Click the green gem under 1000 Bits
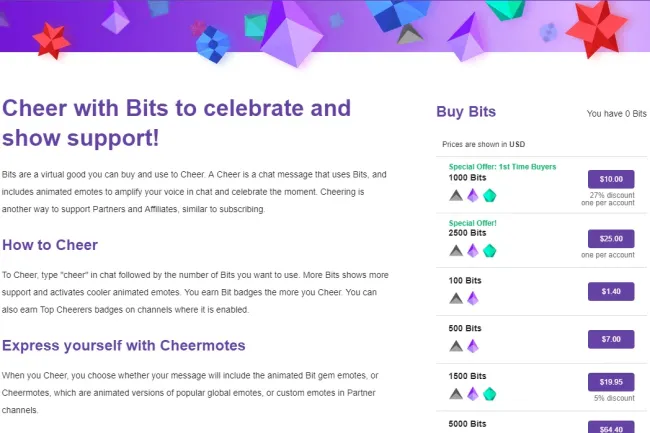Viewport: 650px width, 433px height. coord(489,195)
